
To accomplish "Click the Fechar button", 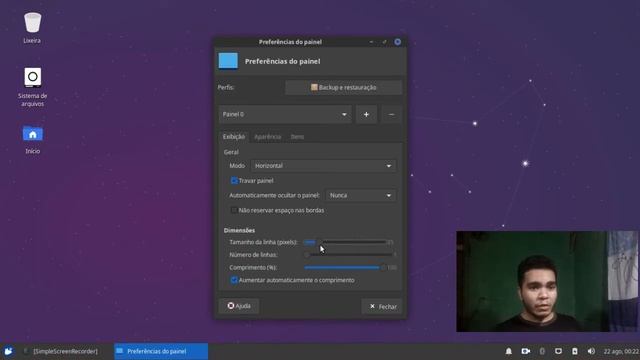I will (x=382, y=306).
